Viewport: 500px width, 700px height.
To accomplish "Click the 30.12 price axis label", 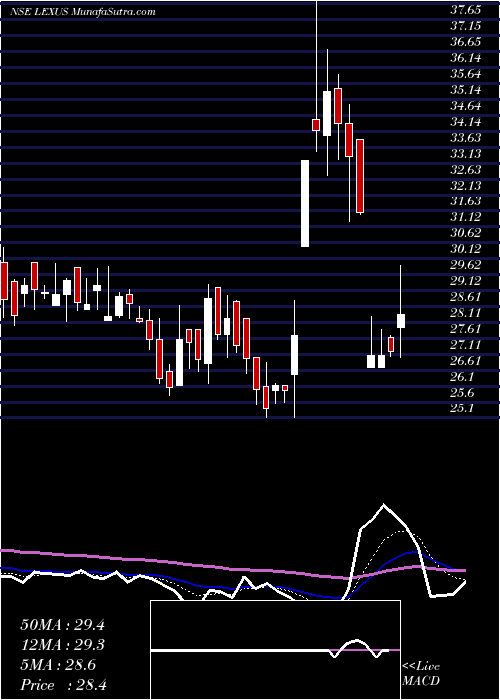I will 465,249.
